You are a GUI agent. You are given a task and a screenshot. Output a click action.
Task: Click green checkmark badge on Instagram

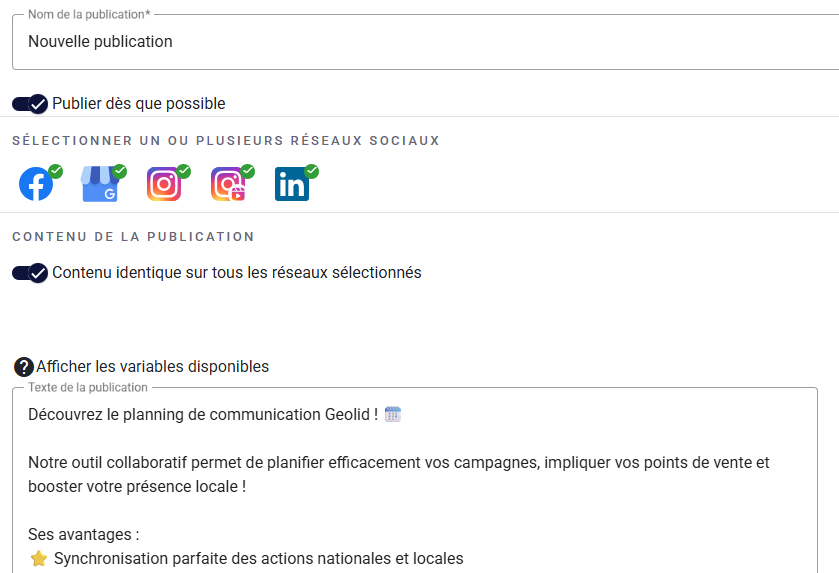tap(183, 171)
